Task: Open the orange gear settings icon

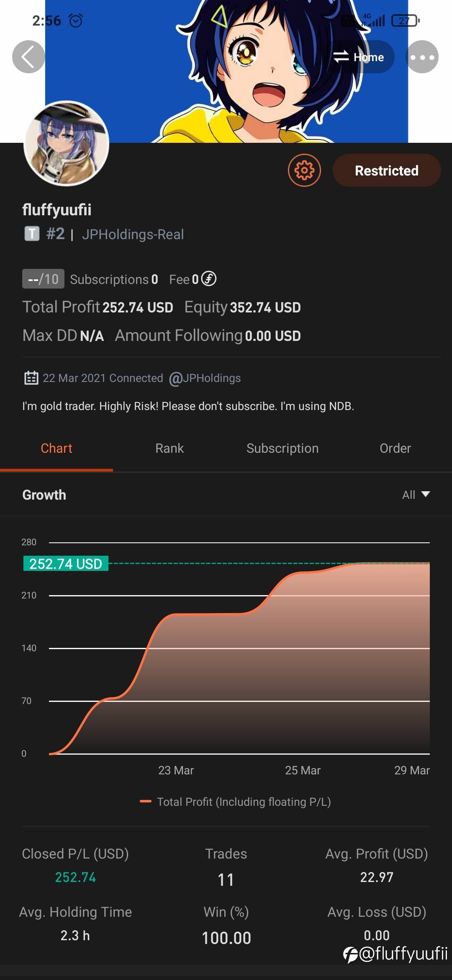Action: pyautogui.click(x=304, y=170)
